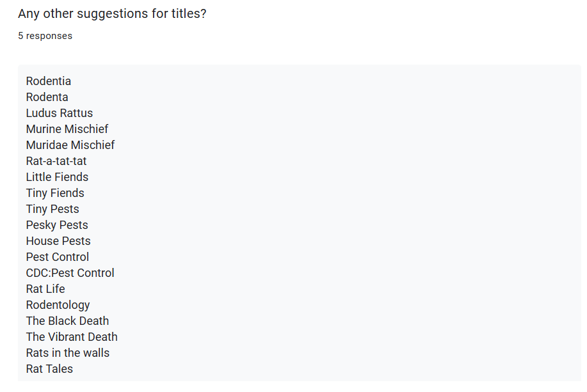Select the 'Rodentia' response line

tap(48, 81)
